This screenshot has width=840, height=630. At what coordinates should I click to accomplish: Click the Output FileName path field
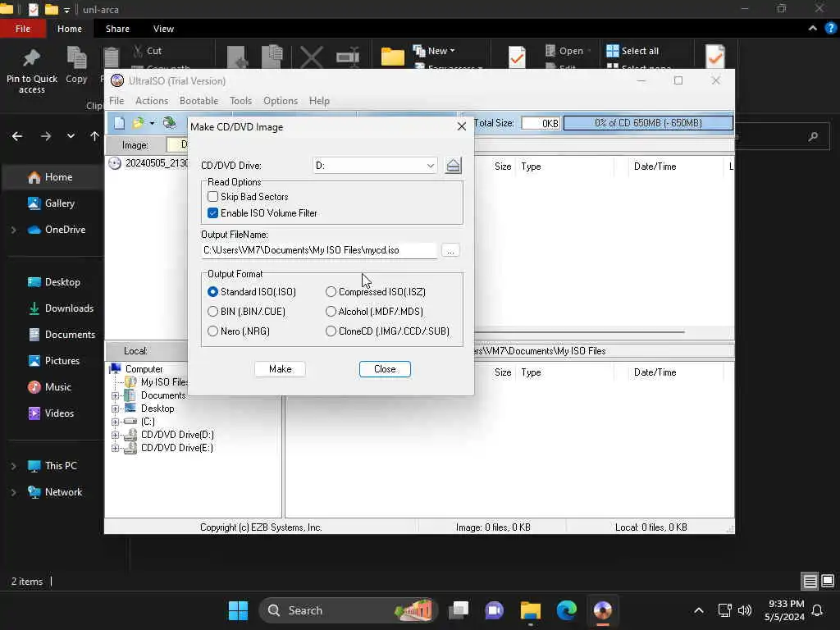tap(319, 250)
